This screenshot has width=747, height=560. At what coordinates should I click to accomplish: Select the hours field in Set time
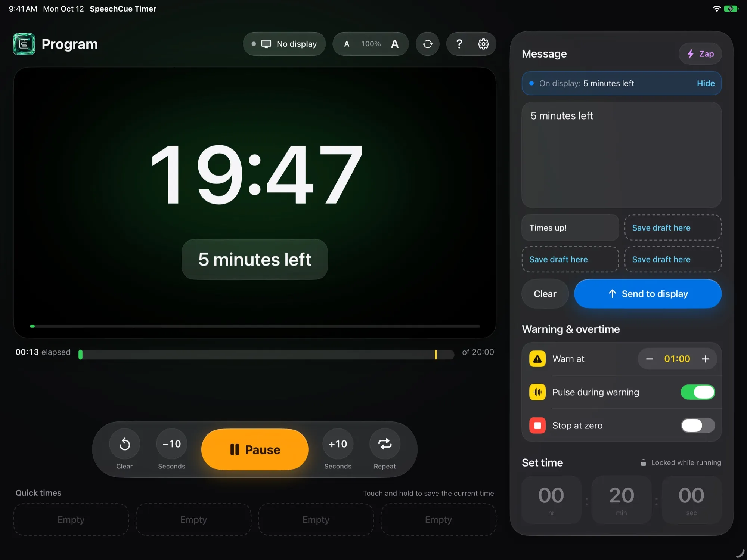[551, 499]
